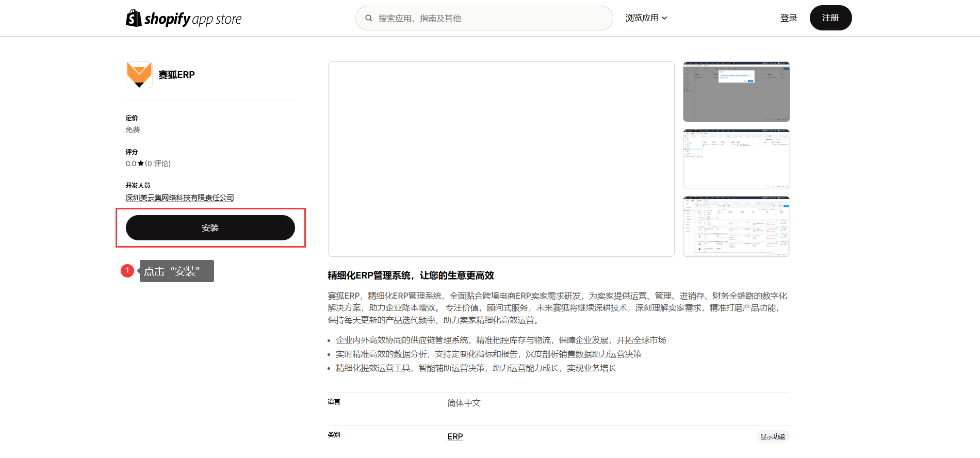980x458 pixels.
Task: Click the Shopify app store logo
Action: 184,19
